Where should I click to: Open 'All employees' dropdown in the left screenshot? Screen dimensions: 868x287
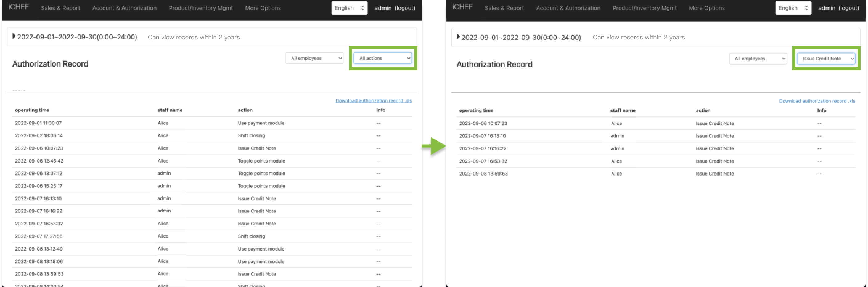314,58
